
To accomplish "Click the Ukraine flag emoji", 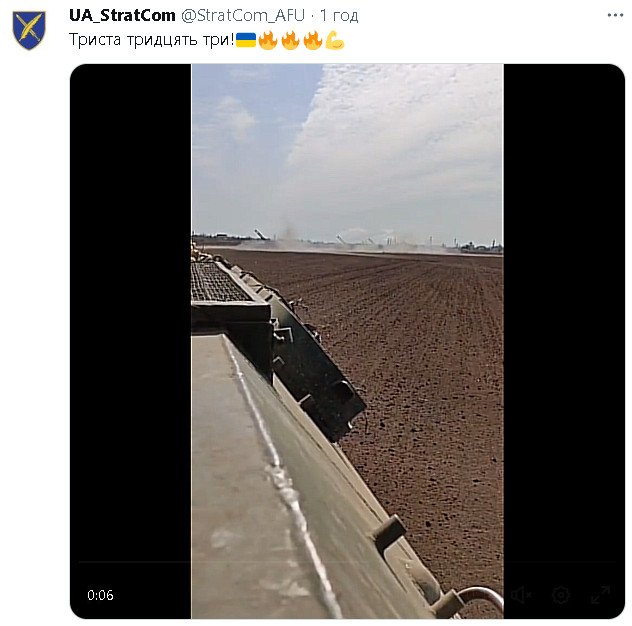I will click(246, 40).
